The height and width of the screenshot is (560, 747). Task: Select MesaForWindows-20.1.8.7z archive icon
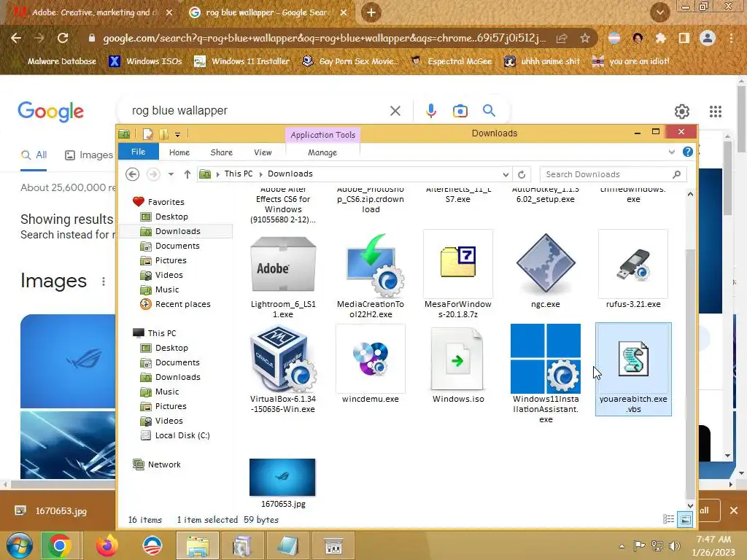[458, 262]
